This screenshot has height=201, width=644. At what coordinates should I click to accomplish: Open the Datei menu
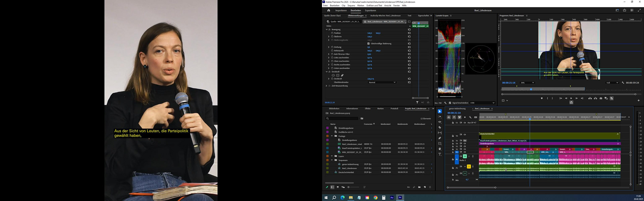coord(325,5)
